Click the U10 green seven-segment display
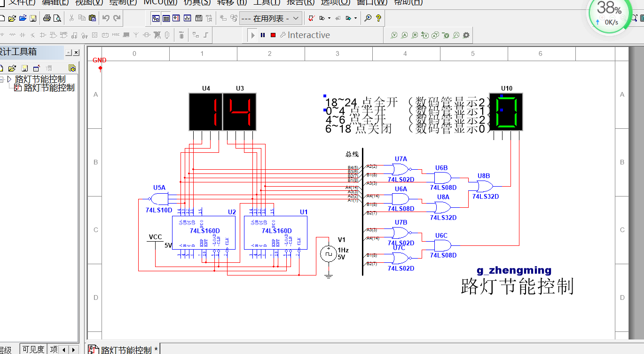644x354 pixels. click(506, 112)
